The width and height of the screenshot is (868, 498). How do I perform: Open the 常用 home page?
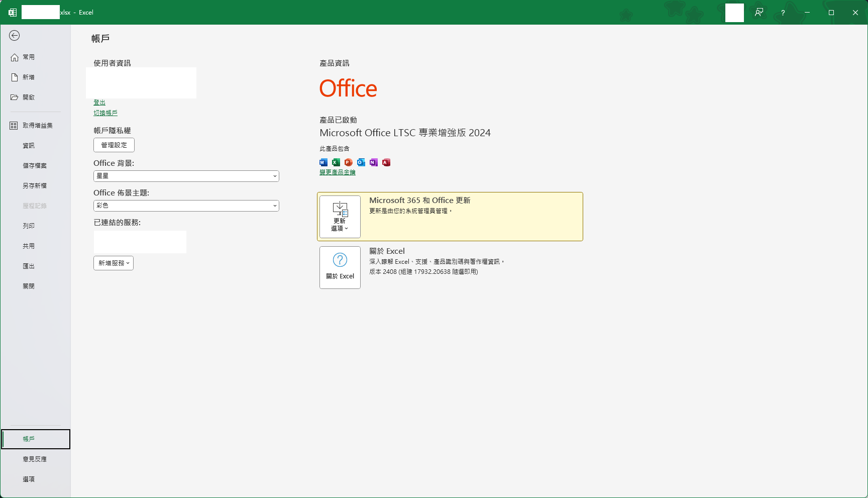pyautogui.click(x=35, y=57)
